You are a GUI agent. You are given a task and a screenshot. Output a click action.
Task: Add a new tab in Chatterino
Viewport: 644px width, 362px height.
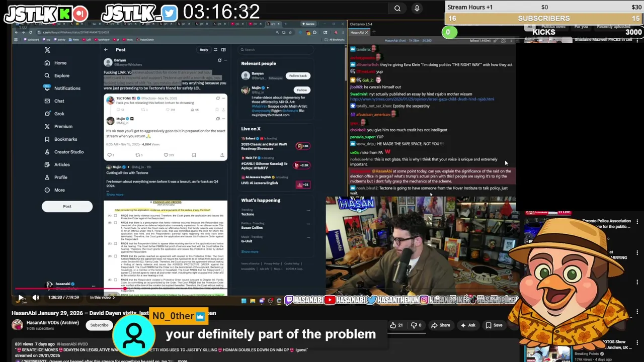tap(373, 32)
